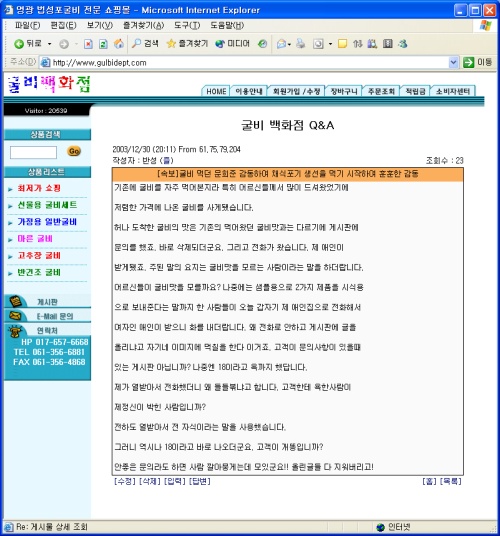
Task: Open the 도움말(H) menu
Action: tap(227, 25)
